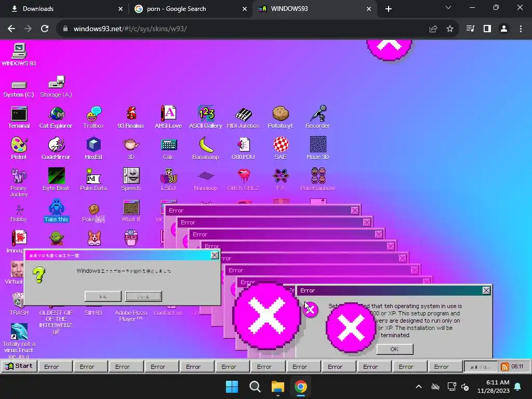Select the first Error taskbar entry

click(55, 366)
